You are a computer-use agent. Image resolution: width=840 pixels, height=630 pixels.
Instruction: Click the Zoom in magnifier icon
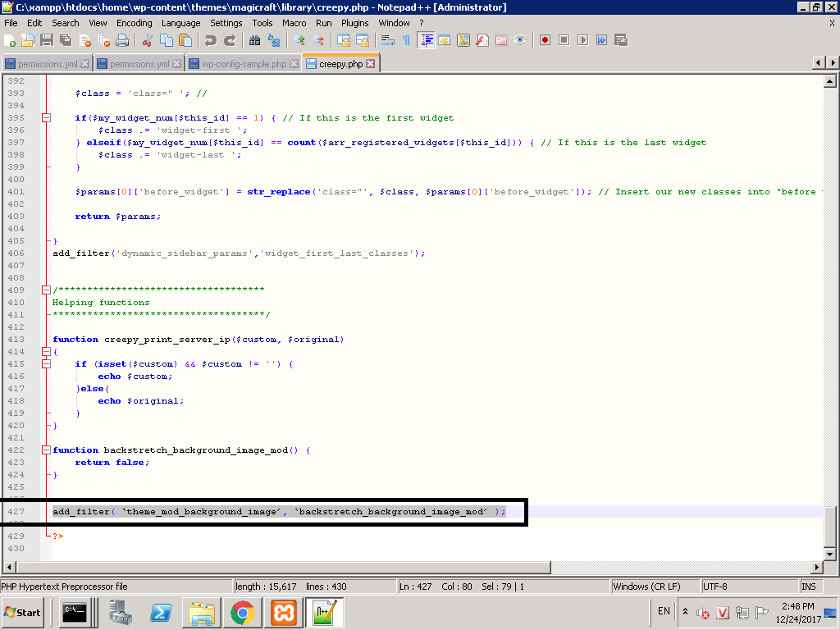point(299,40)
